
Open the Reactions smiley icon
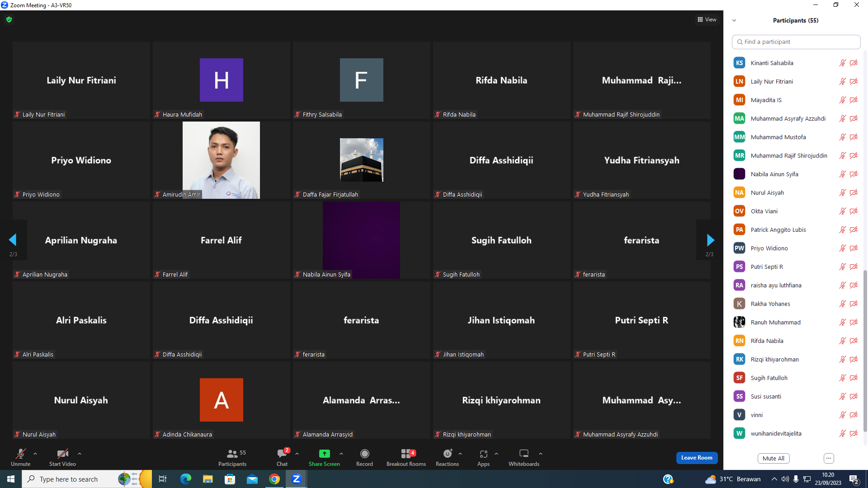pos(448,454)
